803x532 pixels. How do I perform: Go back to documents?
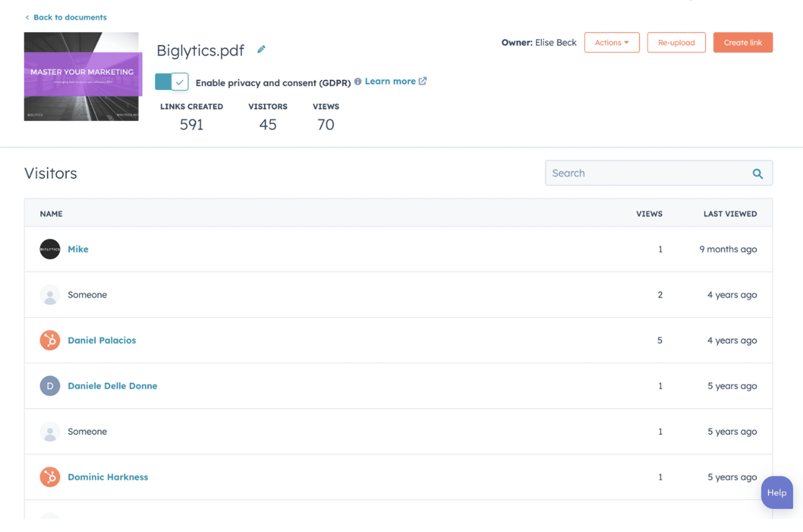(x=66, y=17)
